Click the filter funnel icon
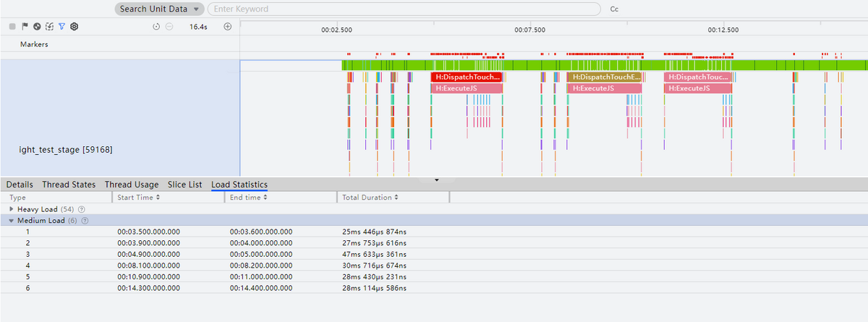This screenshot has width=868, height=322. pos(61,27)
